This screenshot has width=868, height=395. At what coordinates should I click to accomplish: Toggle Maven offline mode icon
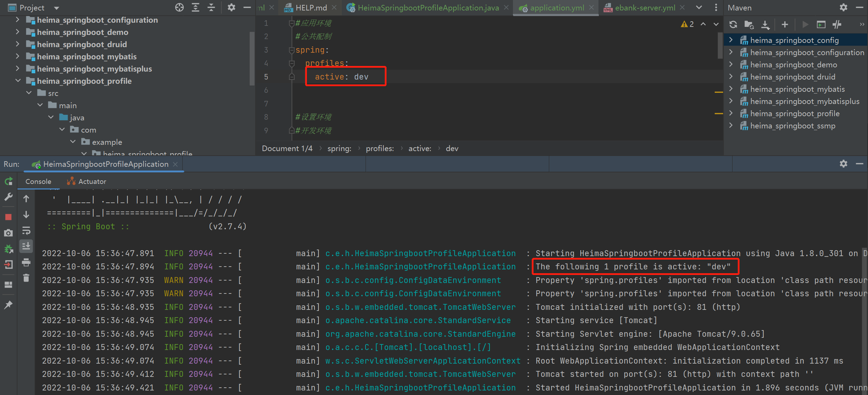point(837,24)
